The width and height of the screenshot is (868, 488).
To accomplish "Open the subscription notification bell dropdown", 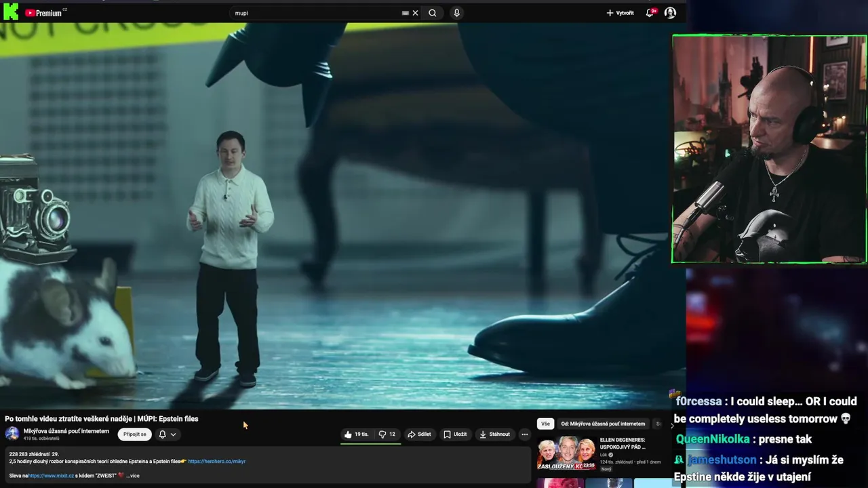I will point(167,434).
